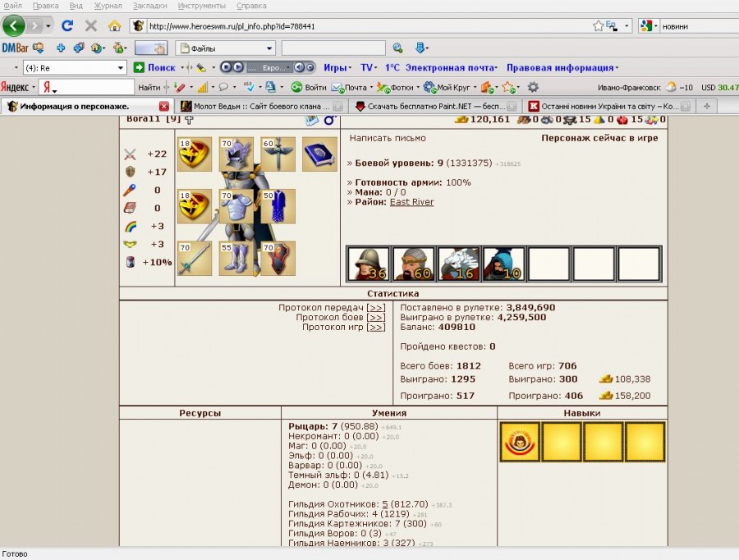
Task: Click the DMBar logo
Action: [x=15, y=48]
